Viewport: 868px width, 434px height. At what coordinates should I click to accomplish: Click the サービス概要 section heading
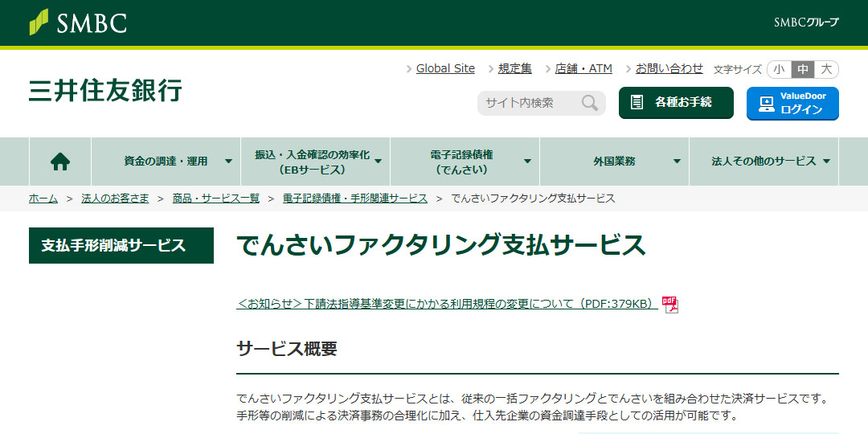point(287,349)
